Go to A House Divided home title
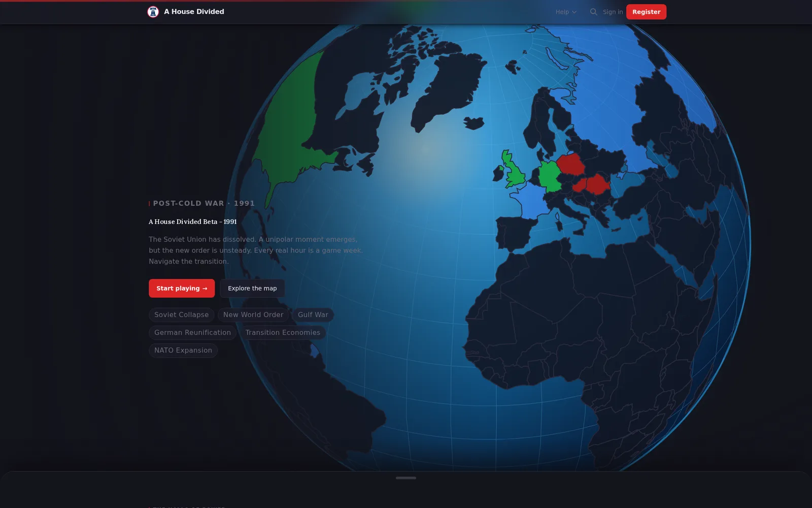 pyautogui.click(x=194, y=12)
